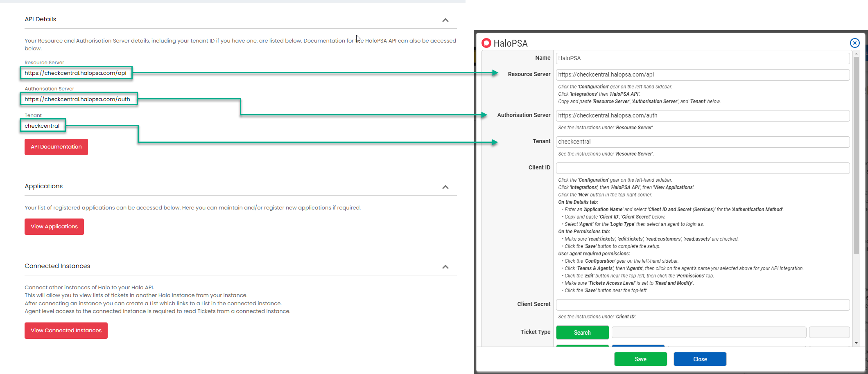This screenshot has width=868, height=374.
Task: Collapse the Connected Instances section
Action: coord(445,267)
